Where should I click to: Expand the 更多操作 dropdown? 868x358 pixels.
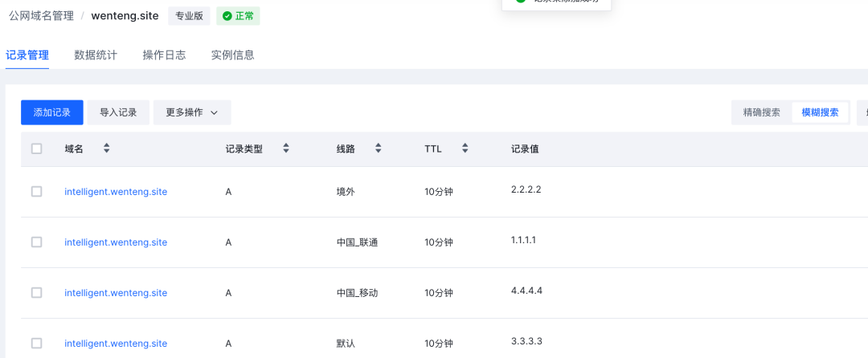pyautogui.click(x=192, y=112)
